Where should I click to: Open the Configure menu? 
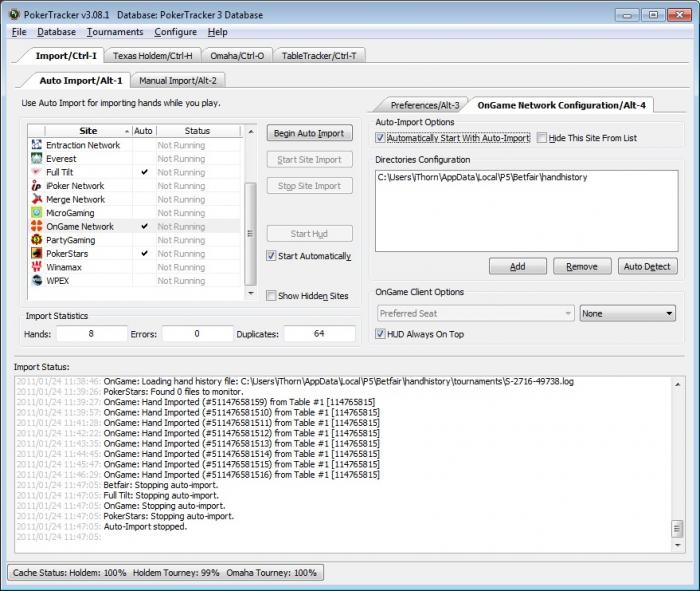(175, 32)
